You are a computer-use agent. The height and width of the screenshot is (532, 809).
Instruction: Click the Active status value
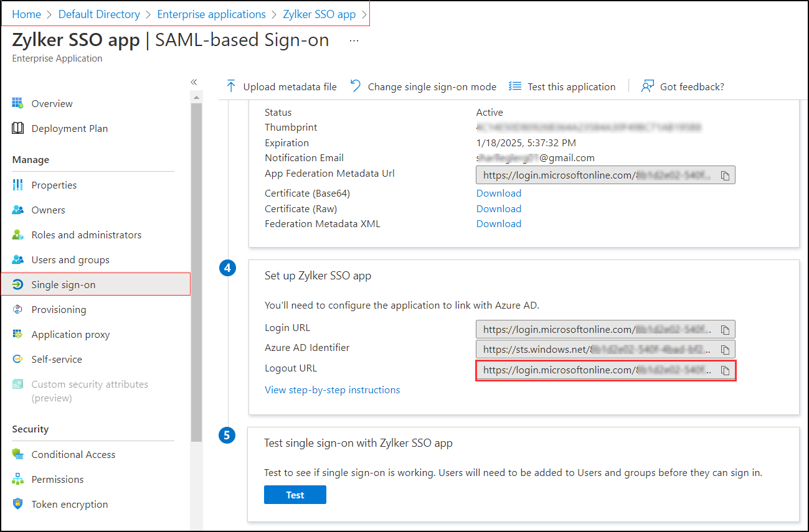click(490, 112)
